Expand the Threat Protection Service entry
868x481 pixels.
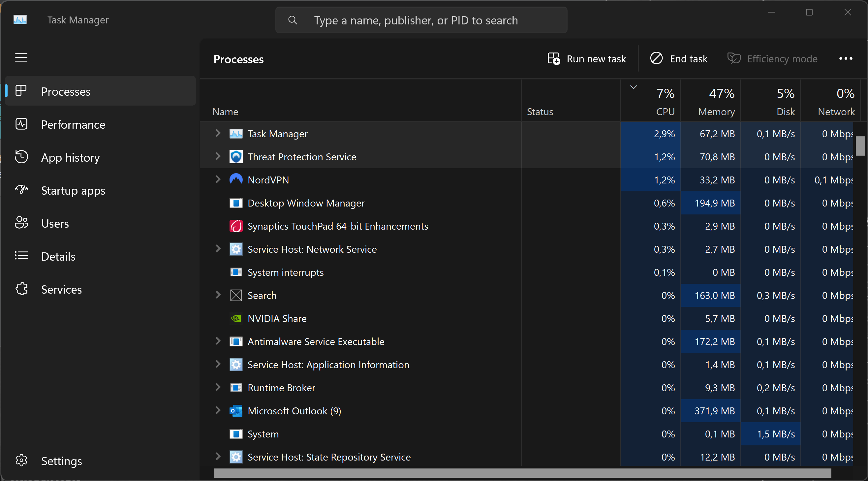217,156
